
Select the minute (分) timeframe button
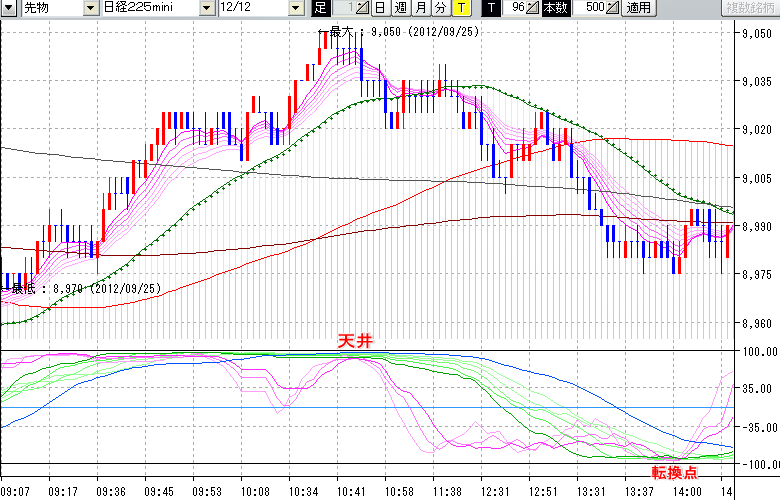[x=440, y=8]
